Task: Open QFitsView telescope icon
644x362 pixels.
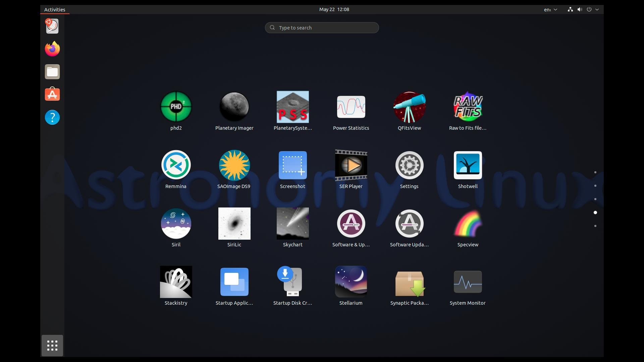Action: coord(409,107)
